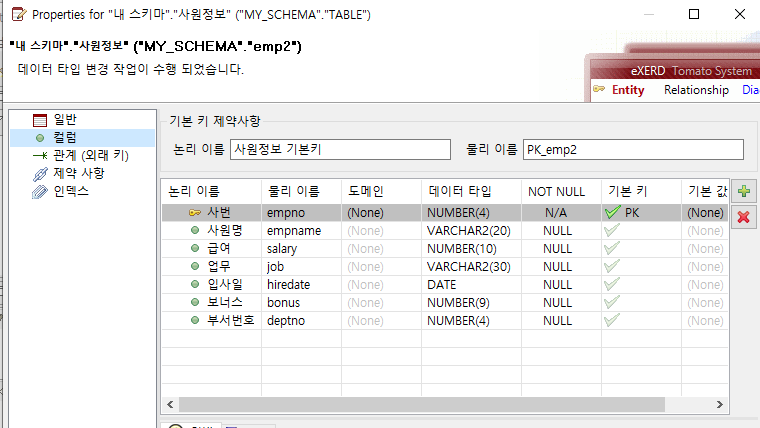Viewport: 760px width, 428px height.
Task: Click the 논리 이름 input field
Action: pos(340,149)
